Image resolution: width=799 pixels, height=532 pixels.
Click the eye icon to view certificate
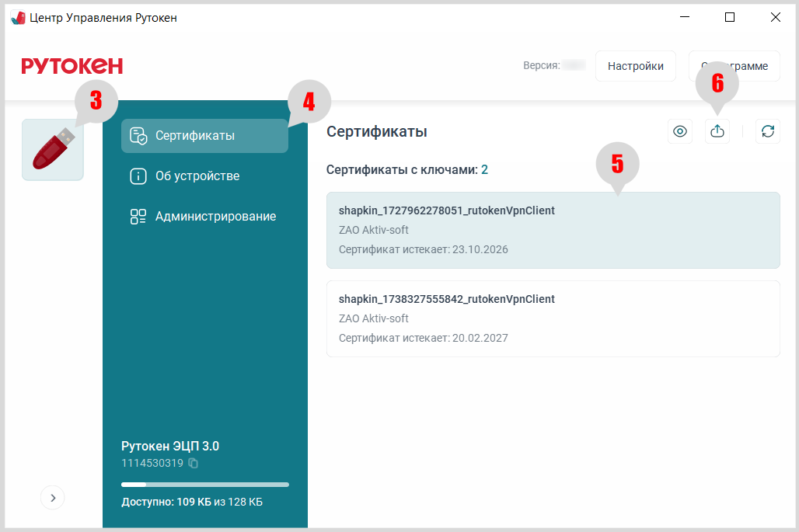click(680, 131)
